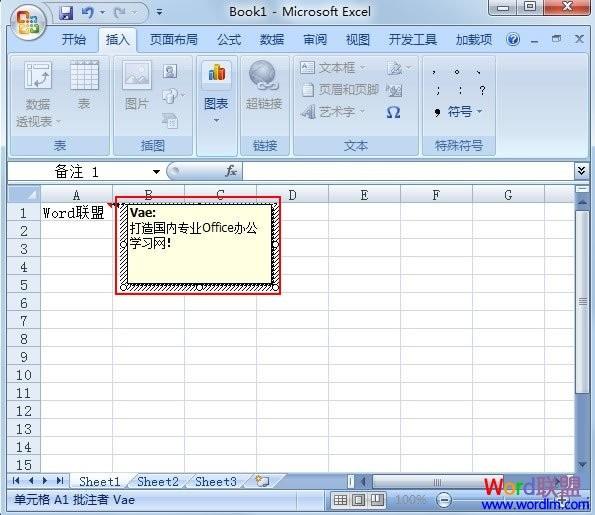Open the 符号 special symbol dropdown
The height and width of the screenshot is (515, 595).
point(458,112)
